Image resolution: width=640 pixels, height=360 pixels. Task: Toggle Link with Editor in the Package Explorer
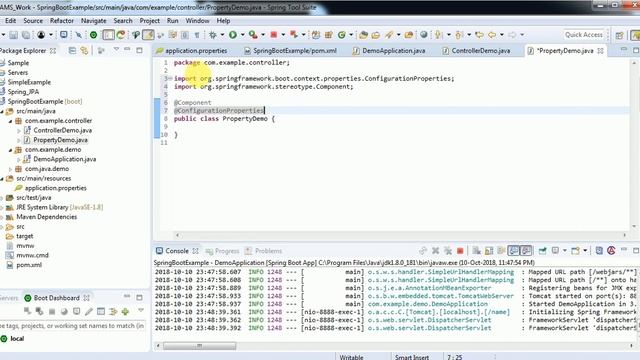(84, 51)
